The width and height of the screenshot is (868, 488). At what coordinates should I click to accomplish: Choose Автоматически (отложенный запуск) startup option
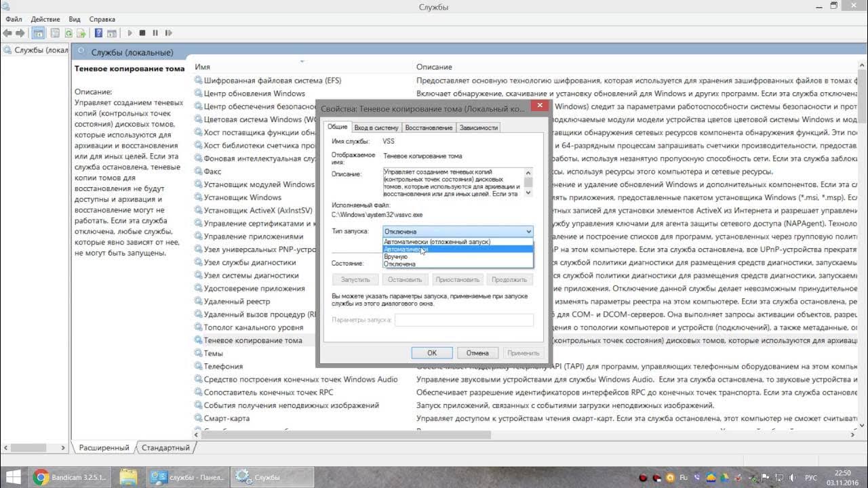click(458, 242)
